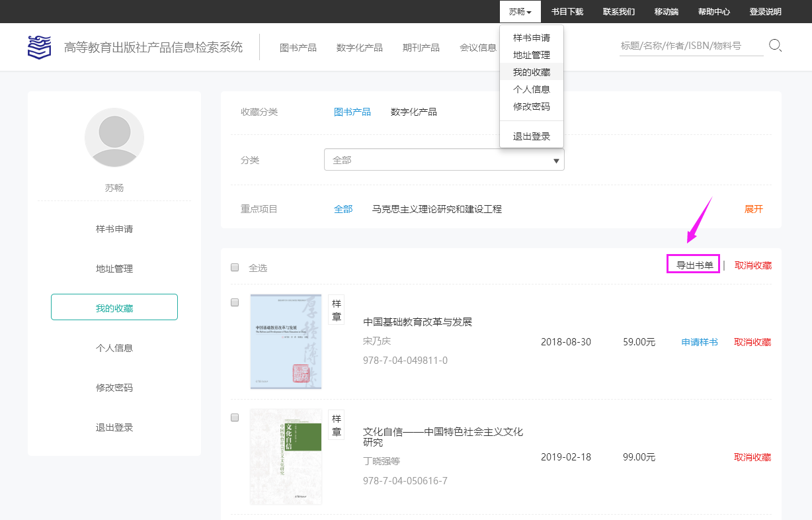812x520 pixels.
Task: Click 申请样书 link for first book
Action: pyautogui.click(x=700, y=342)
